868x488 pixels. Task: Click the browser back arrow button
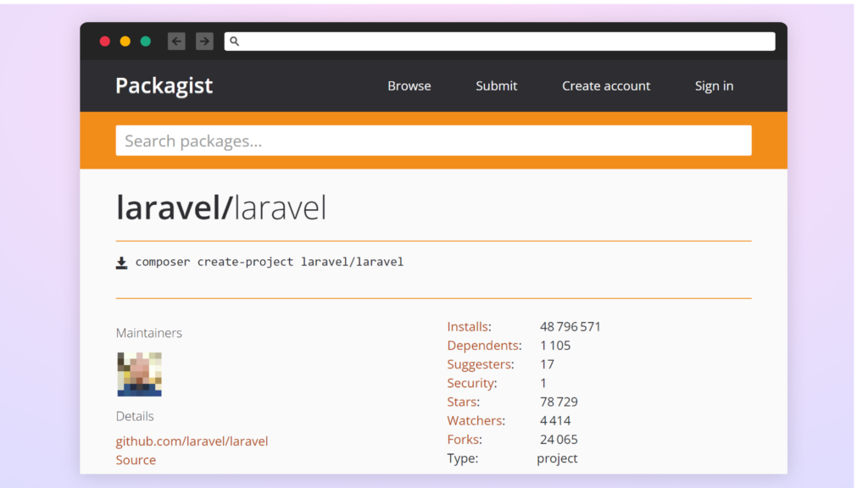coord(176,41)
